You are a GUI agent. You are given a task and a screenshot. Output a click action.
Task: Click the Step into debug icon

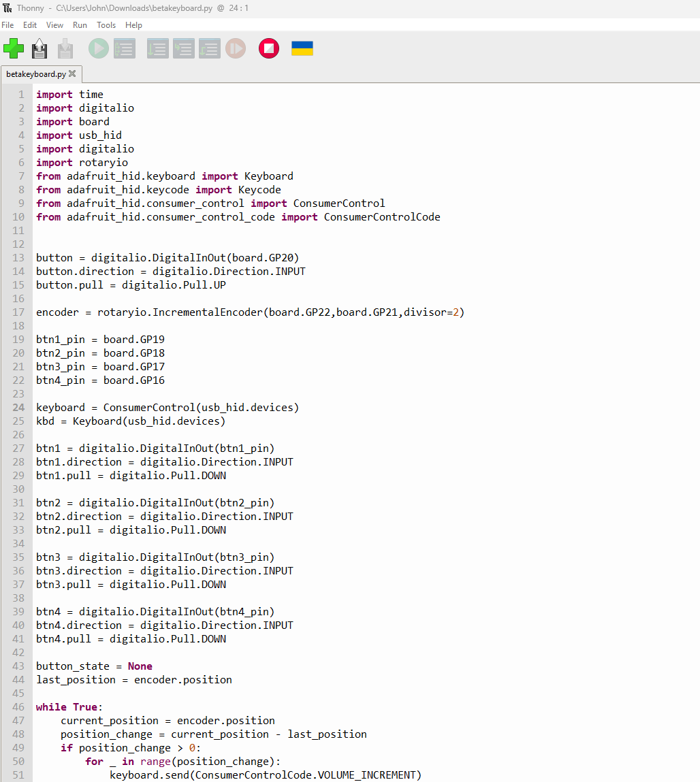183,49
